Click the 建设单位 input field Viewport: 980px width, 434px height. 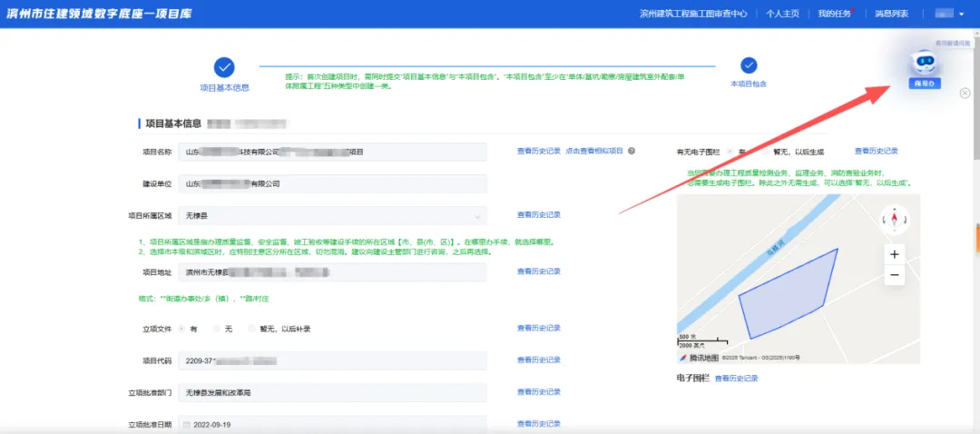point(332,183)
